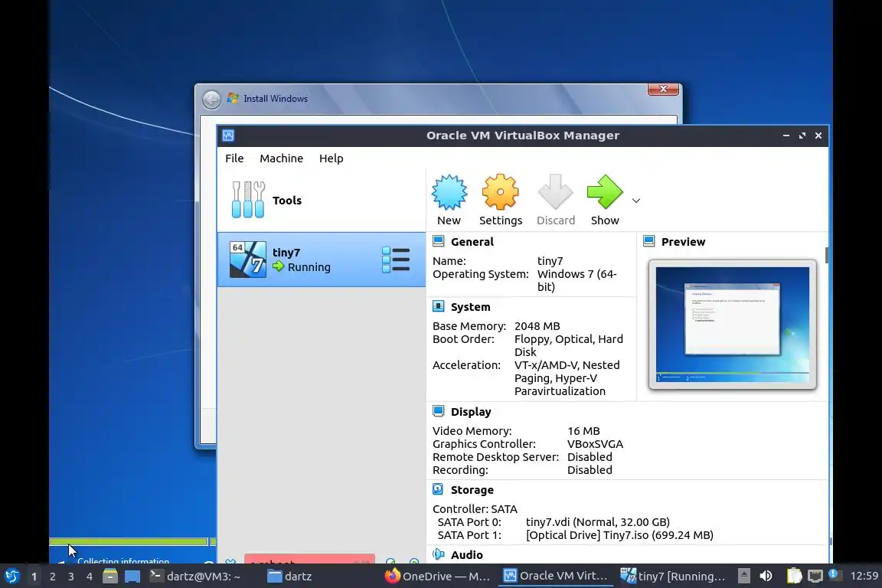Viewport: 882px width, 588px height.
Task: Click the "Controller: SATA" line
Action: pos(475,509)
